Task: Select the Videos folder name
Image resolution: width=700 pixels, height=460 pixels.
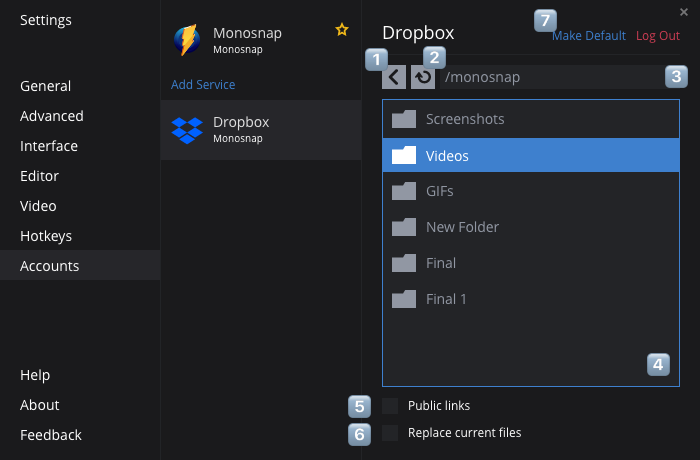Action: [x=447, y=156]
